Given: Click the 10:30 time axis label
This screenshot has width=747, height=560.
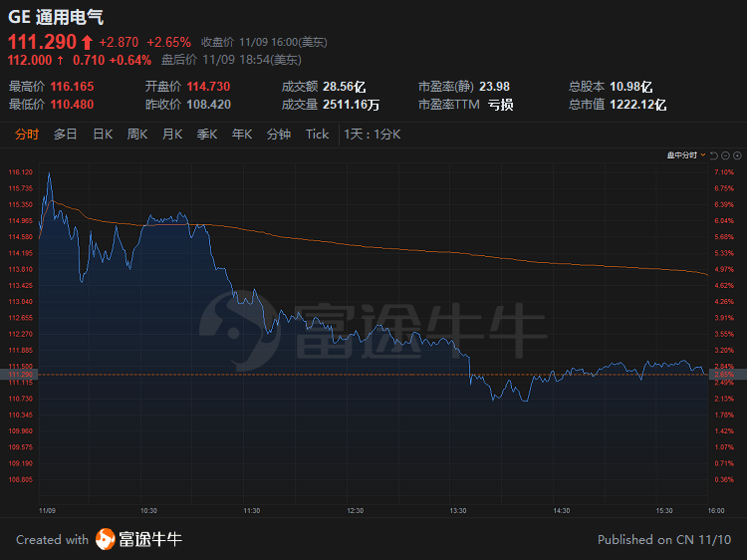Looking at the screenshot, I should pyautogui.click(x=148, y=511).
